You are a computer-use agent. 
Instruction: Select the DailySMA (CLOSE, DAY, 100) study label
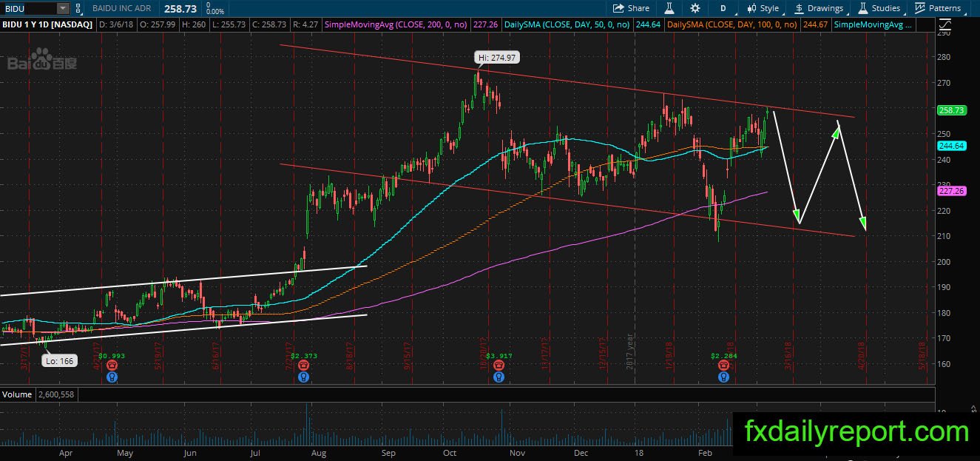[732, 24]
